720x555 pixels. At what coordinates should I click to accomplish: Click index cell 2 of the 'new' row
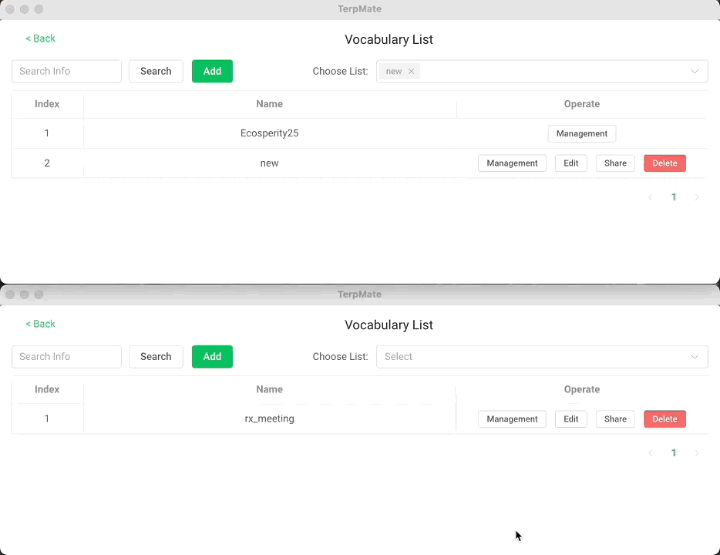47,163
